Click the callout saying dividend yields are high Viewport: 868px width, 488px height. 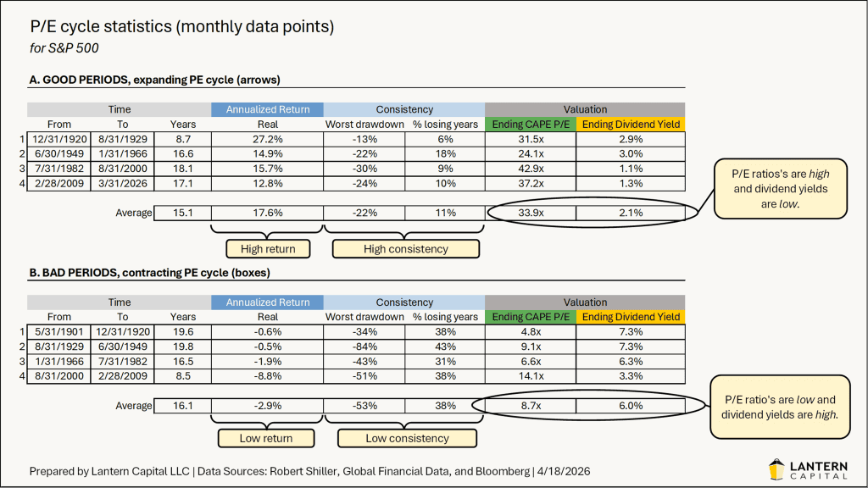pyautogui.click(x=779, y=406)
